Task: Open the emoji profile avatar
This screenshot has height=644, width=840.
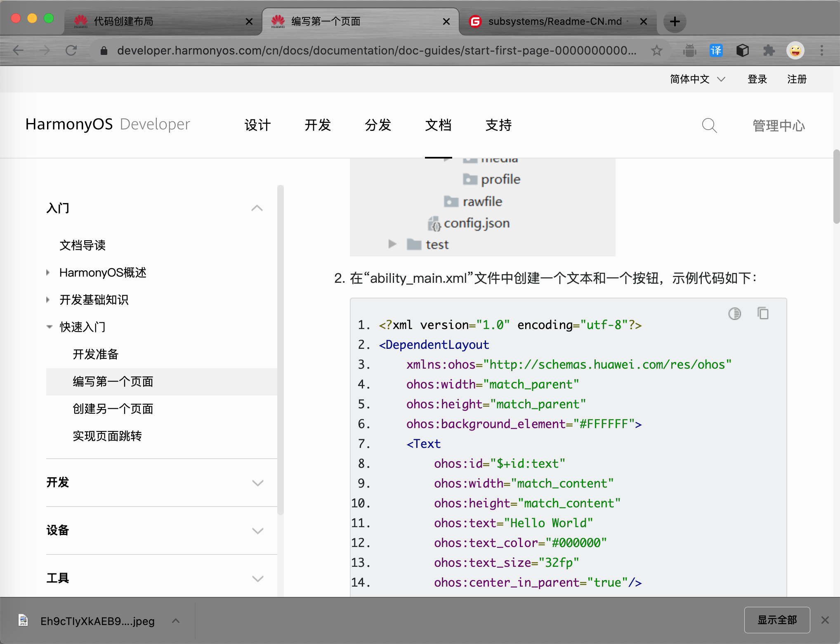Action: [795, 50]
